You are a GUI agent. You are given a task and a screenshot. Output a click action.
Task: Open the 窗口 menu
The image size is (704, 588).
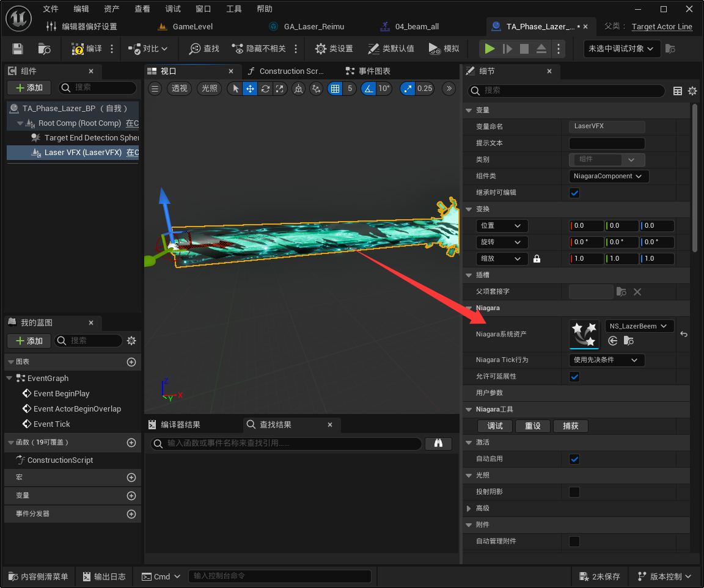click(203, 9)
